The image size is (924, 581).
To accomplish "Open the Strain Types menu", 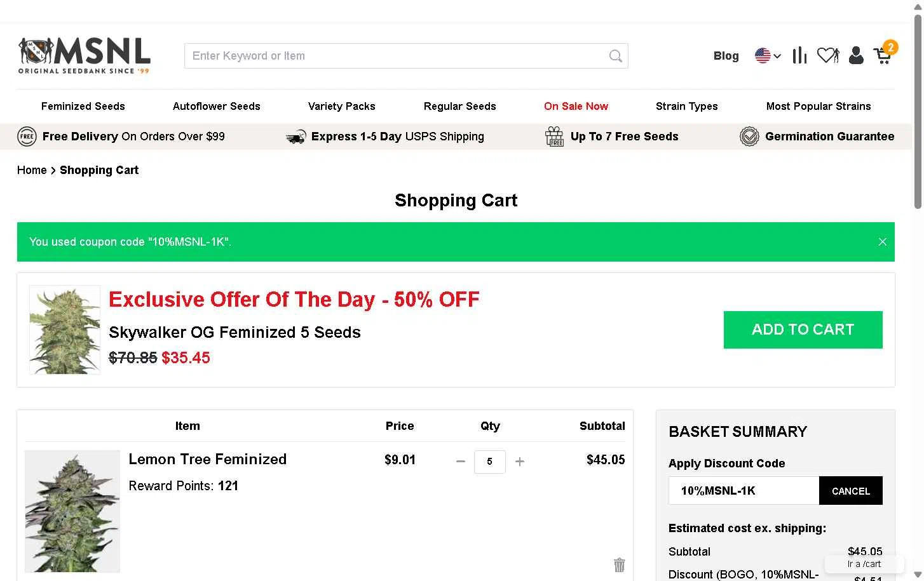I will click(x=687, y=106).
